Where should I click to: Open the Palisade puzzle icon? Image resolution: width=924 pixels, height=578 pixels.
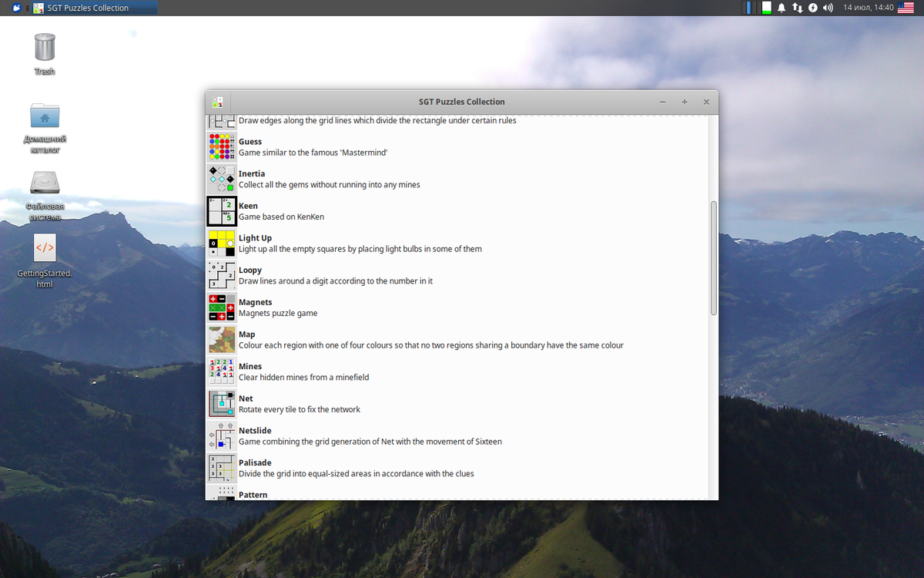[222, 469]
